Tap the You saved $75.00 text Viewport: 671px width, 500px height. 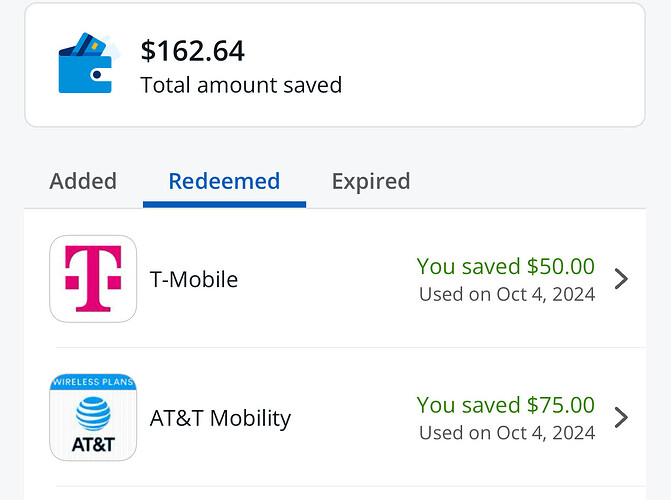coord(505,405)
